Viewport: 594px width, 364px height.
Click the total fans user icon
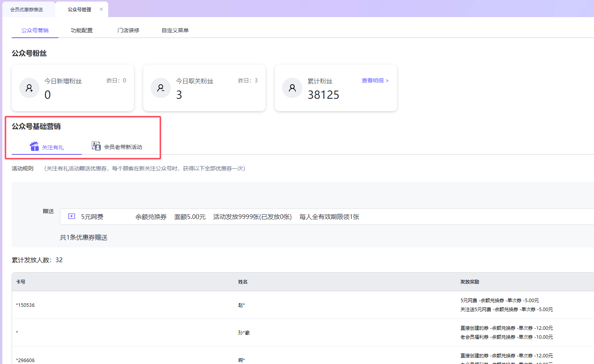click(x=292, y=88)
